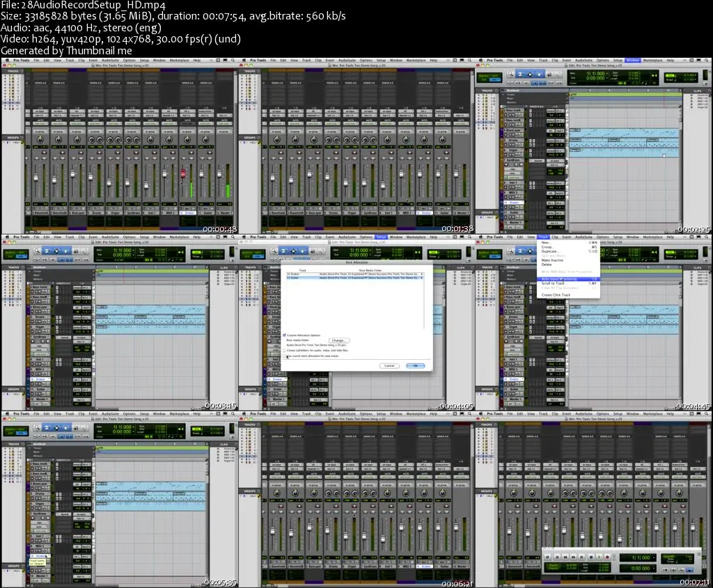713x588 pixels.
Task: Click Stop in the 00:07:11 transport window
Action: (590, 557)
